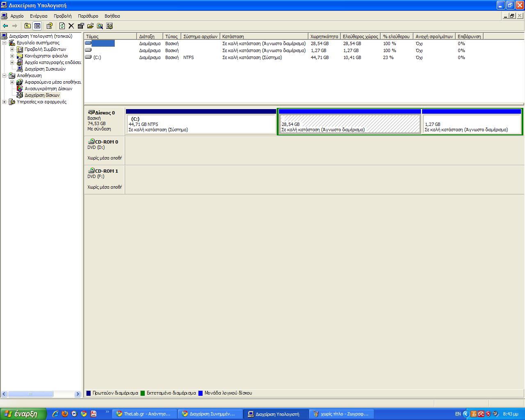Select the 28,54 GB hatched partition block
The width and height of the screenshot is (525, 420).
click(x=349, y=124)
